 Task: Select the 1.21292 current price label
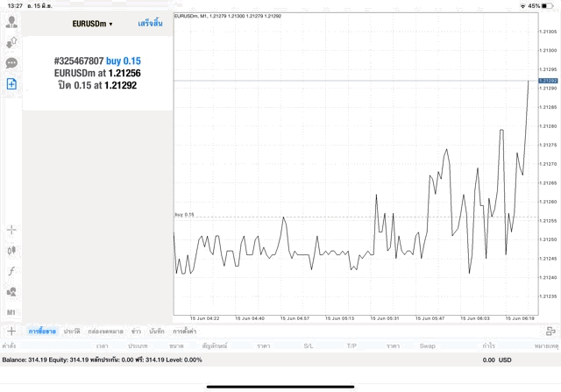coord(548,81)
